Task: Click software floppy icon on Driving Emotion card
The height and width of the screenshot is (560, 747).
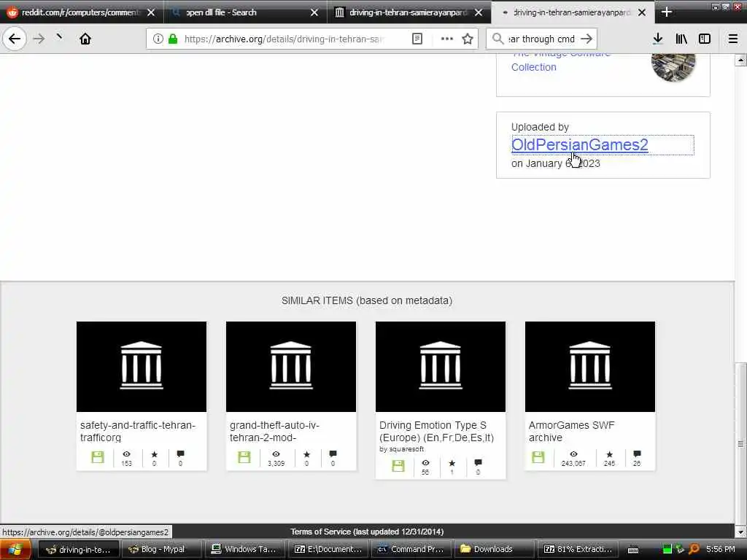Action: pyautogui.click(x=398, y=466)
